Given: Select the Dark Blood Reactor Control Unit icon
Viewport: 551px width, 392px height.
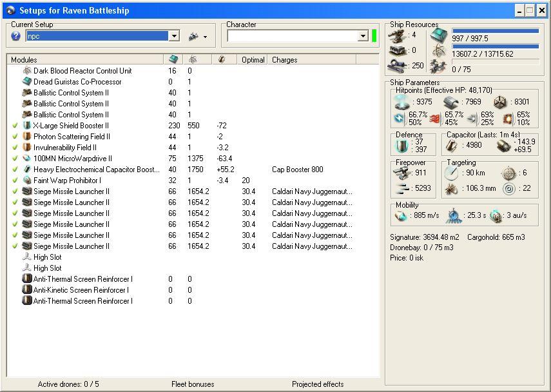Looking at the screenshot, I should (27, 71).
